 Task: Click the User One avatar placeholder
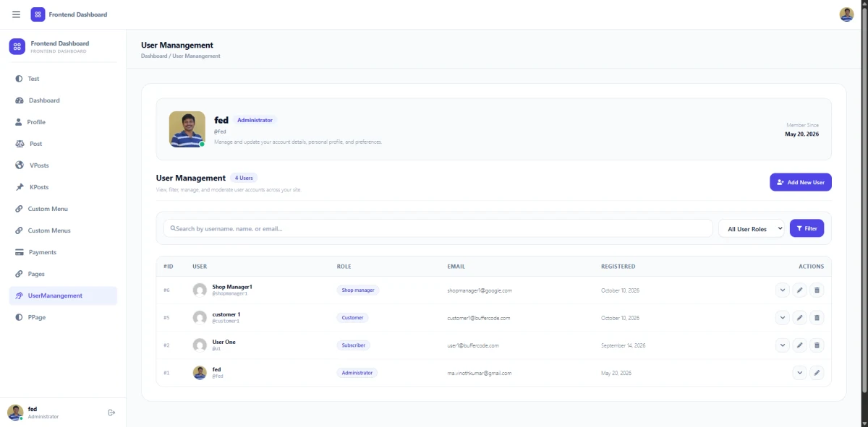click(200, 345)
